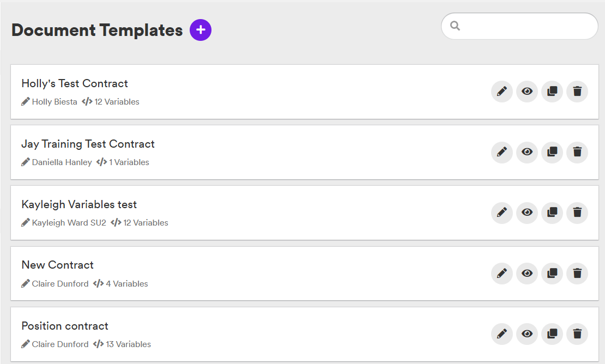Screen dimensions: 605x364
Task: Select the New Contract template row
Action: (305, 274)
